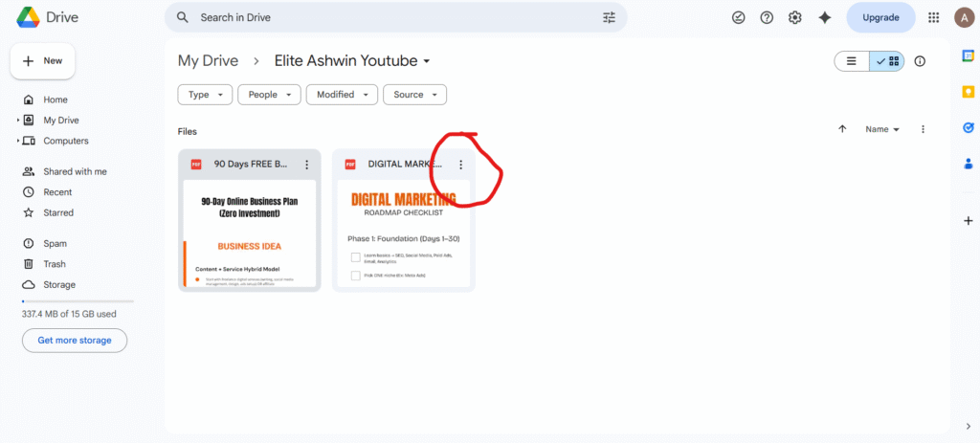Expand the Modified filter dropdown

pos(342,95)
